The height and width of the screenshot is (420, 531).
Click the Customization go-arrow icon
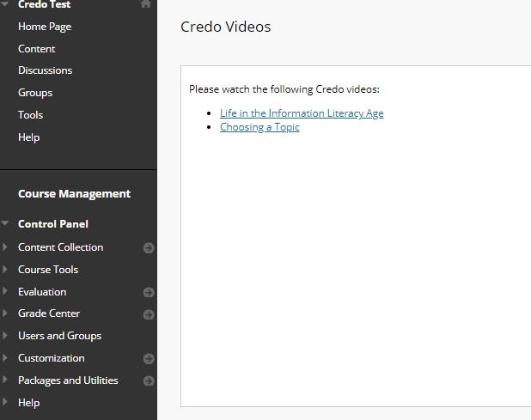[x=149, y=359]
